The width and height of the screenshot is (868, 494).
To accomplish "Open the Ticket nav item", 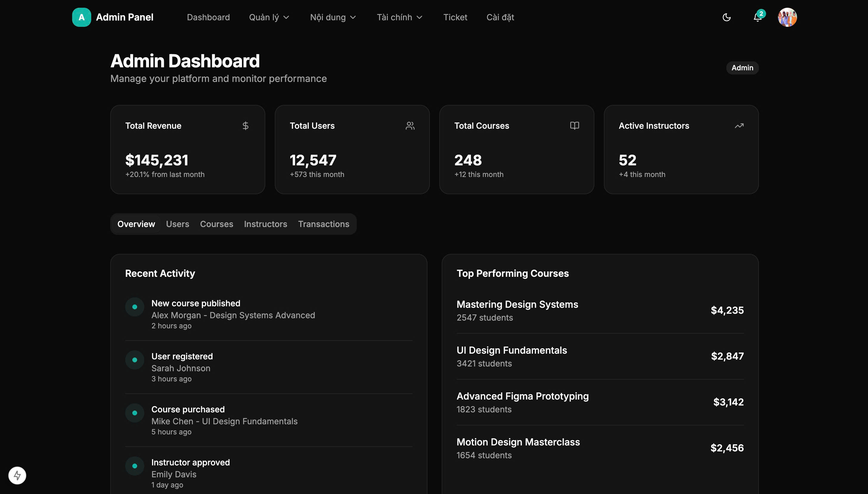I will click(455, 17).
